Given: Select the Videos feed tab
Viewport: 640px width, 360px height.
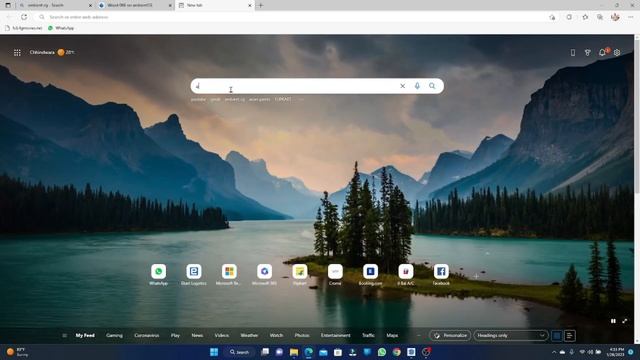Looking at the screenshot, I should pos(222,336).
